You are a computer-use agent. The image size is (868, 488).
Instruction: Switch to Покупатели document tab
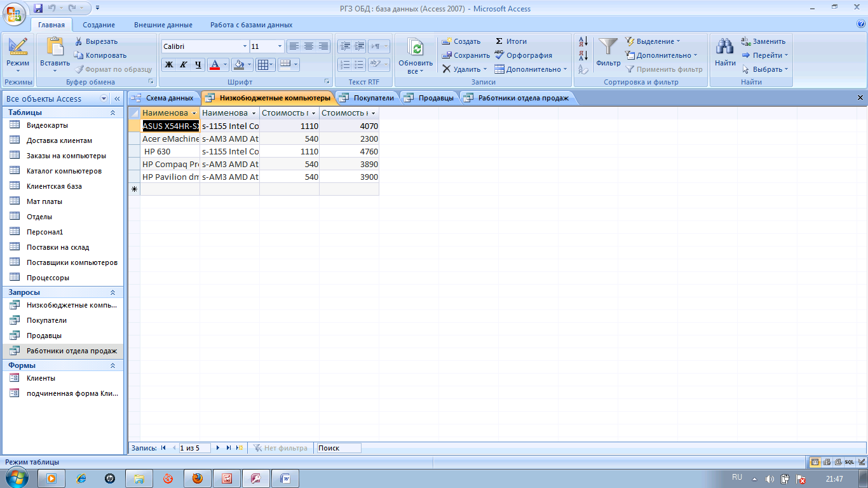click(367, 98)
